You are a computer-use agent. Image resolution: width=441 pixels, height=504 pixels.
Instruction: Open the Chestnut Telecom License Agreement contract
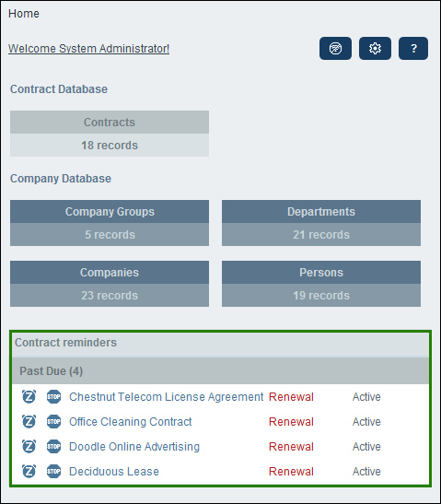pos(167,397)
